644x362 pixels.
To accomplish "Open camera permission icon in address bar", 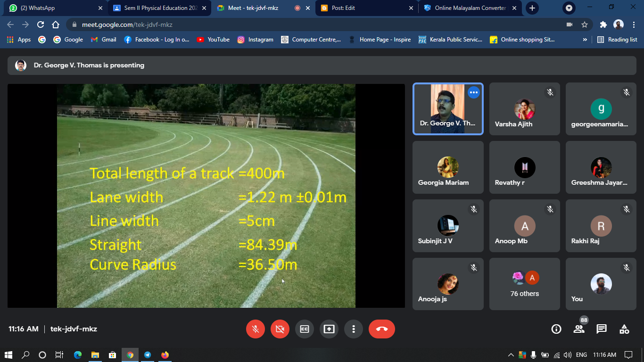I will pyautogui.click(x=570, y=25).
